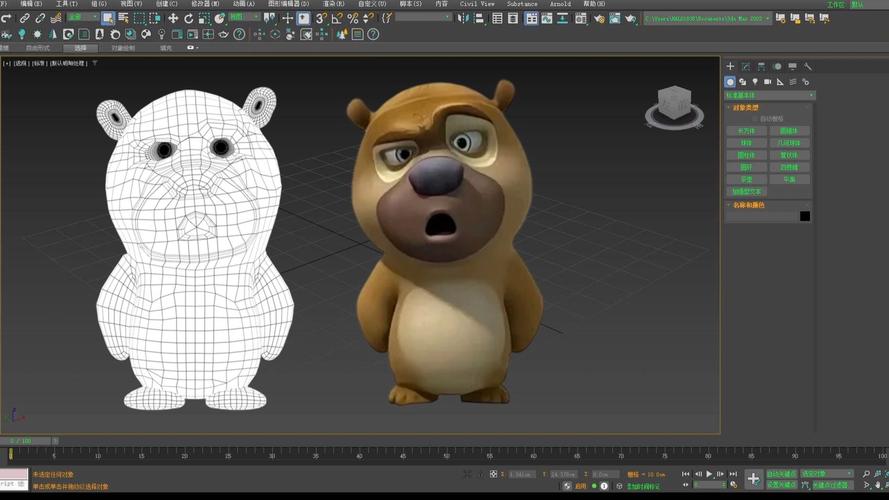This screenshot has height=500, width=889.
Task: Click the TextPlus (加强型文本) button
Action: click(747, 192)
